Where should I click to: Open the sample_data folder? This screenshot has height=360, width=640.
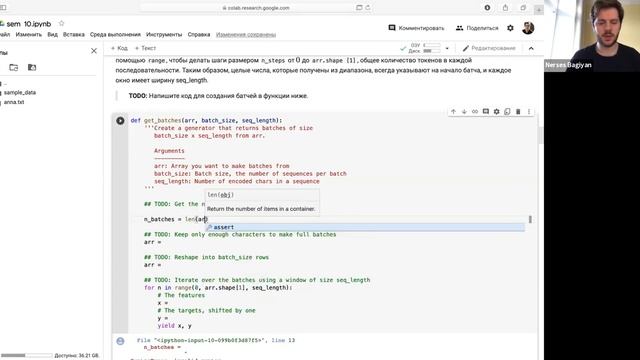[20, 93]
